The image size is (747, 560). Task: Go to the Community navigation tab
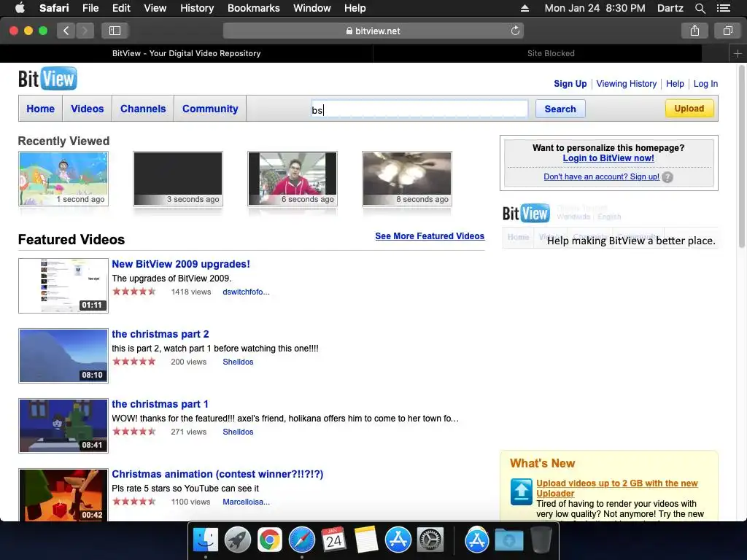210,109
